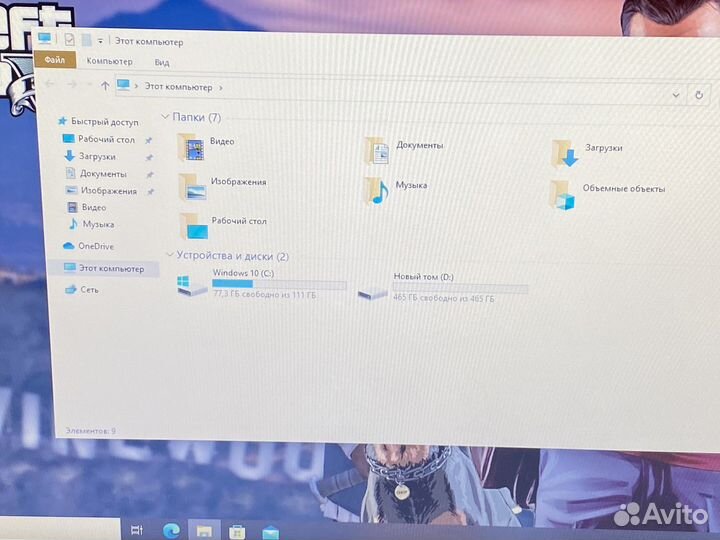Expand the breadcrumb chevron after Этот компьютер
The image size is (720, 540).
click(221, 88)
